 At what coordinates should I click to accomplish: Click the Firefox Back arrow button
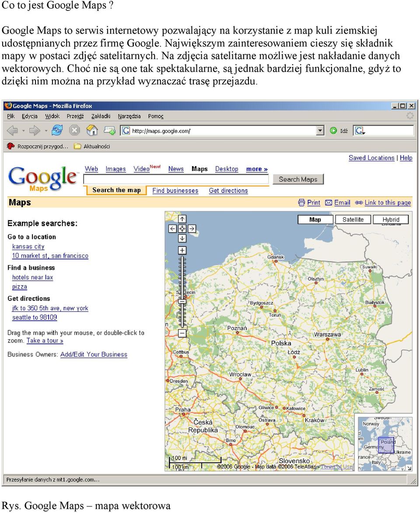[12, 131]
